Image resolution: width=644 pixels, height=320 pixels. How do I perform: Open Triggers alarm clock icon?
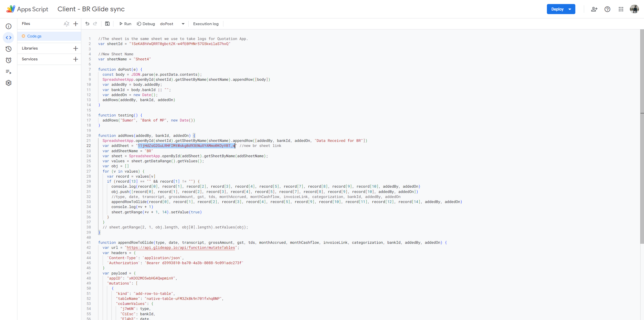pyautogui.click(x=9, y=60)
